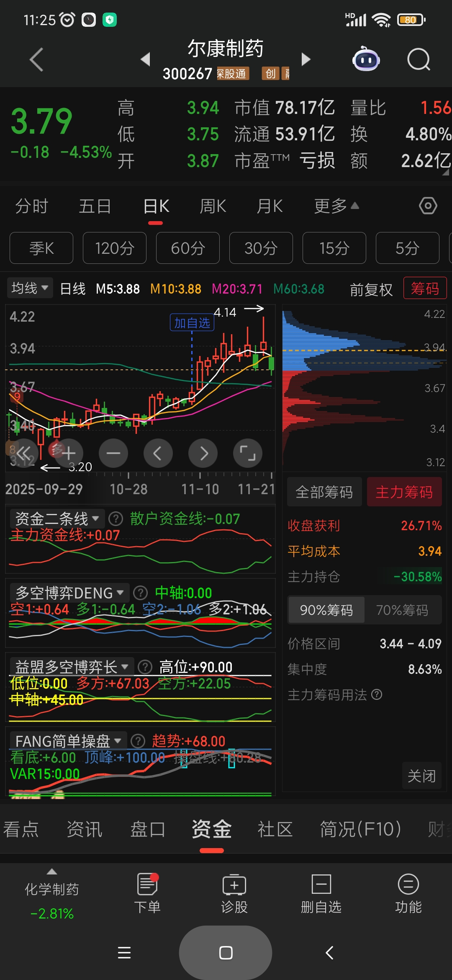452x980 pixels.
Task: Select the 60分 period button
Action: (x=188, y=248)
